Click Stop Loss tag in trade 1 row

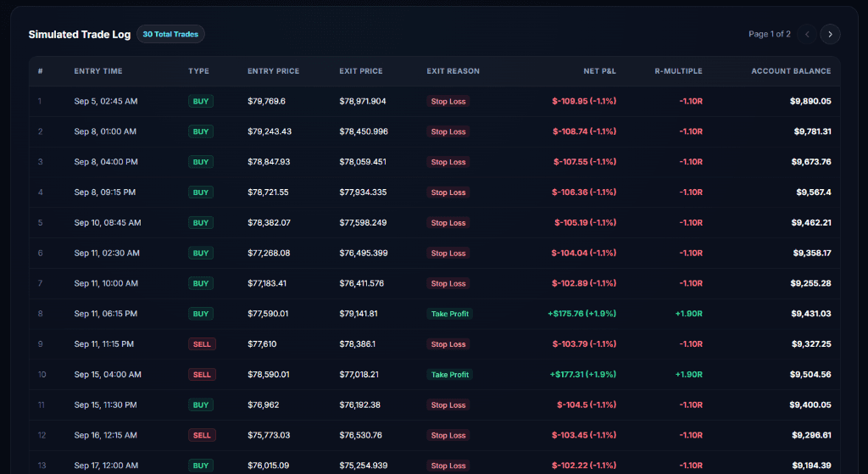click(x=448, y=102)
